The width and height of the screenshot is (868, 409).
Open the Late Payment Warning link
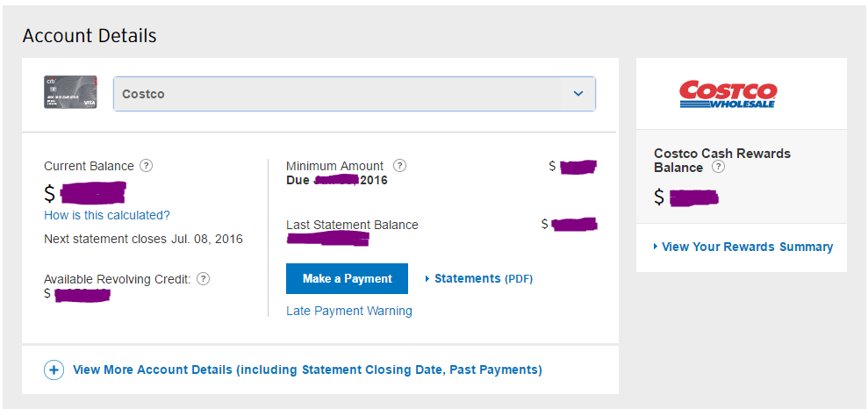point(349,311)
